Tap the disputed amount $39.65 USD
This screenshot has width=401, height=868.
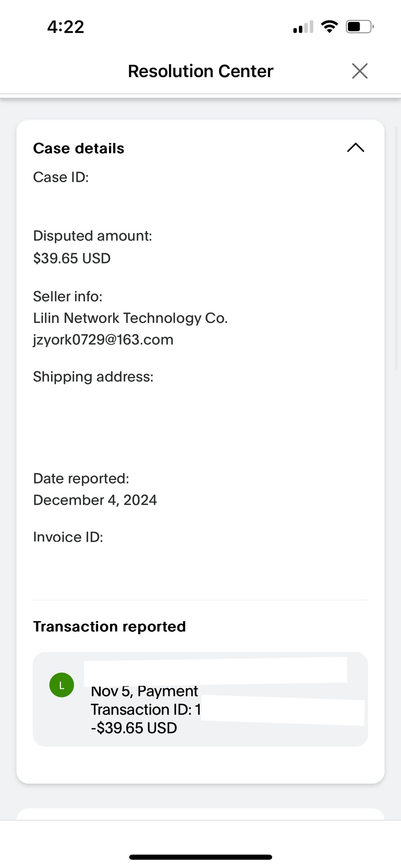[x=72, y=258]
